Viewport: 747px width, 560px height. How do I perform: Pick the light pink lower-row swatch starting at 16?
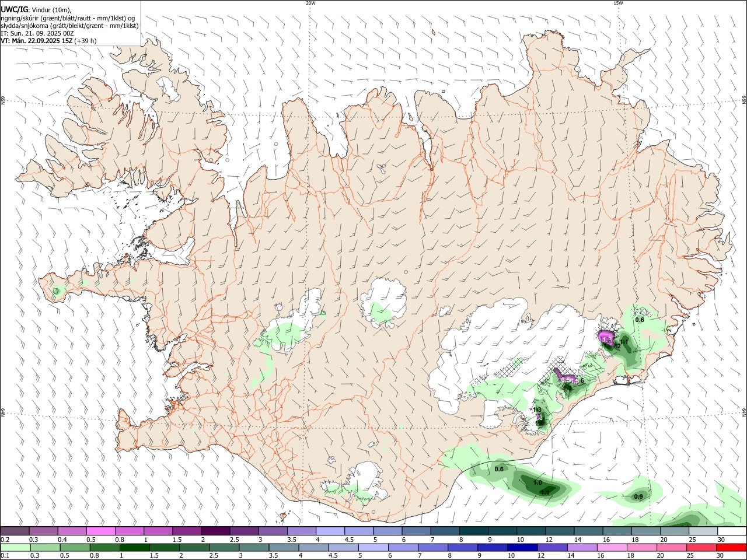(x=612, y=548)
